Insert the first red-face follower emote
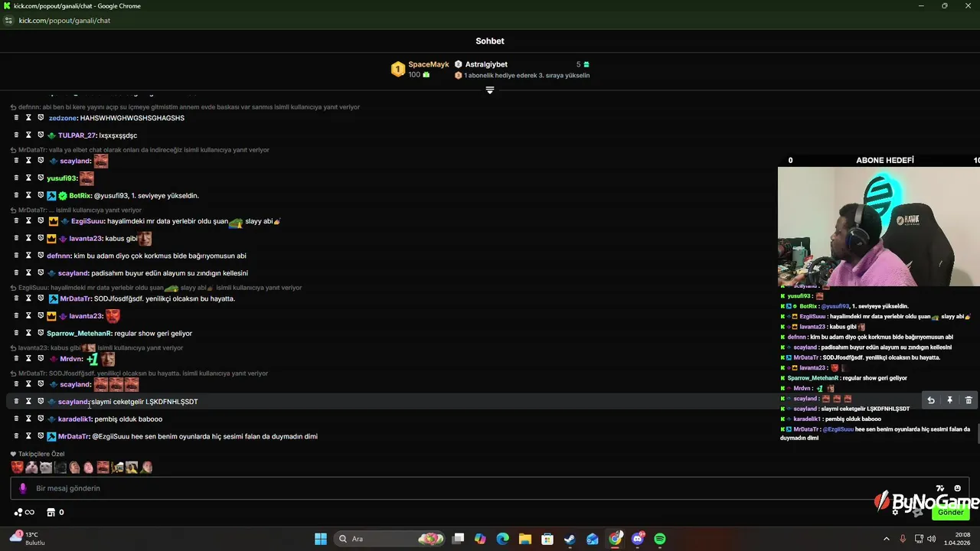 (x=17, y=467)
